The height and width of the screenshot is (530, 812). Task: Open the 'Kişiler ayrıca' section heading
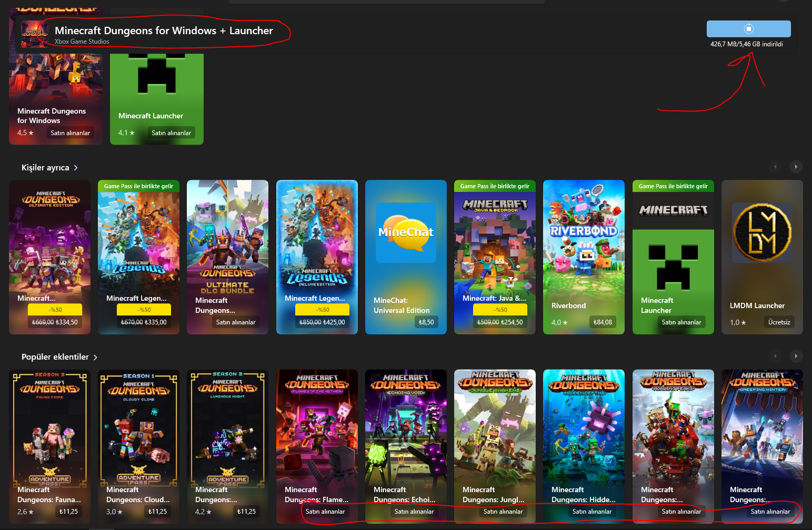click(x=45, y=168)
